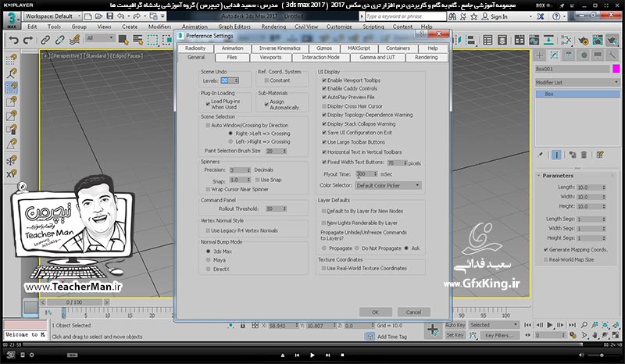Click the Save File floppy icon
Viewport: 625px width, 364px height.
coord(109,16)
